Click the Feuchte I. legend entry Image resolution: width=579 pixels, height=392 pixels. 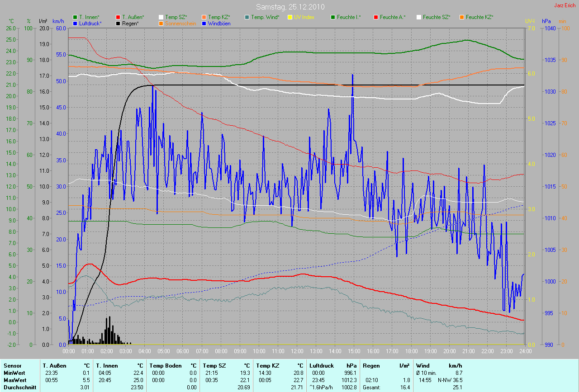point(348,17)
